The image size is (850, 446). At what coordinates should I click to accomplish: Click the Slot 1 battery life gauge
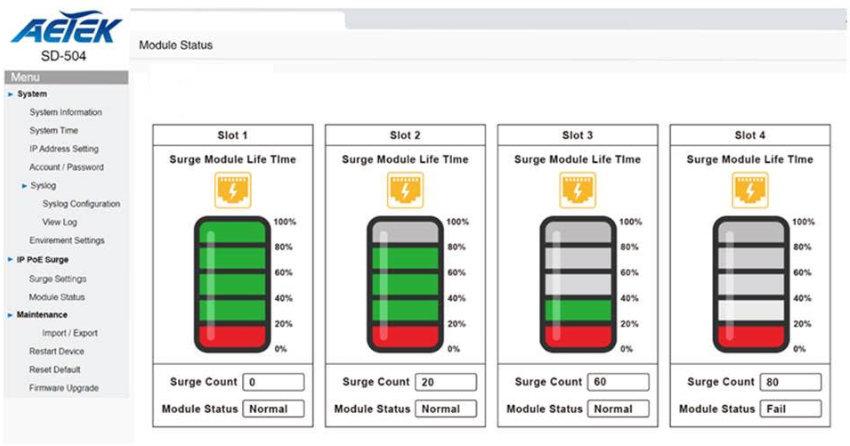(x=232, y=284)
